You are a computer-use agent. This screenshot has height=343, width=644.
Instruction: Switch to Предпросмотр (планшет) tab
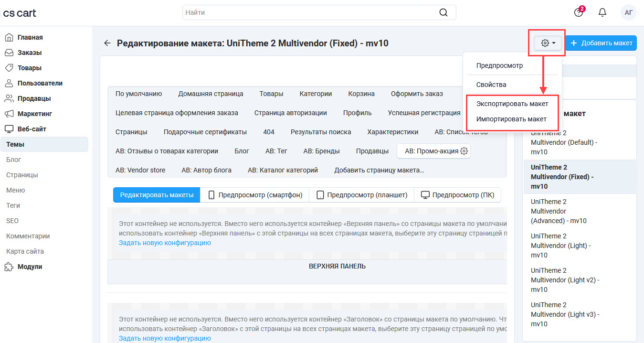pyautogui.click(x=361, y=194)
